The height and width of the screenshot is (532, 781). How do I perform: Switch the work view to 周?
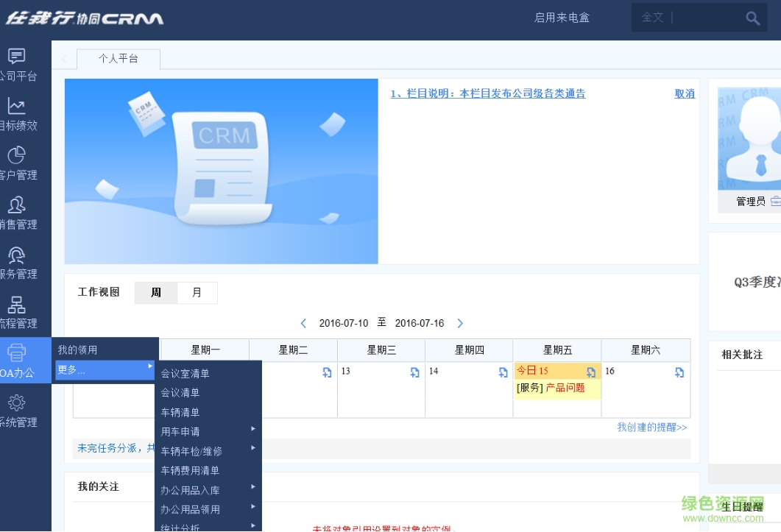(158, 292)
